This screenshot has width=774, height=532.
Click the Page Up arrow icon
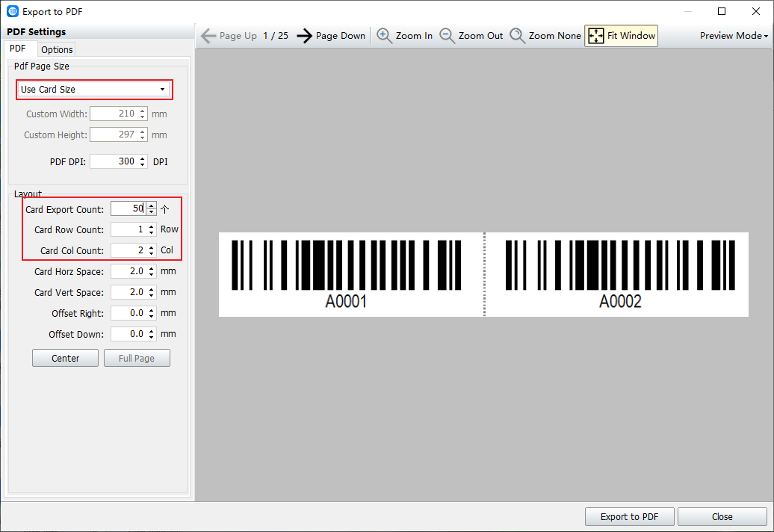point(208,36)
